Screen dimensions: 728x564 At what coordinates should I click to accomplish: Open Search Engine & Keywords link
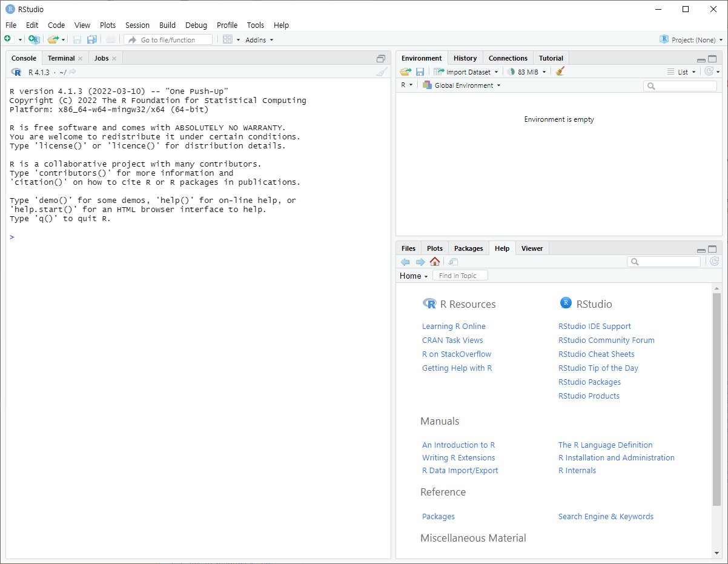click(x=606, y=516)
